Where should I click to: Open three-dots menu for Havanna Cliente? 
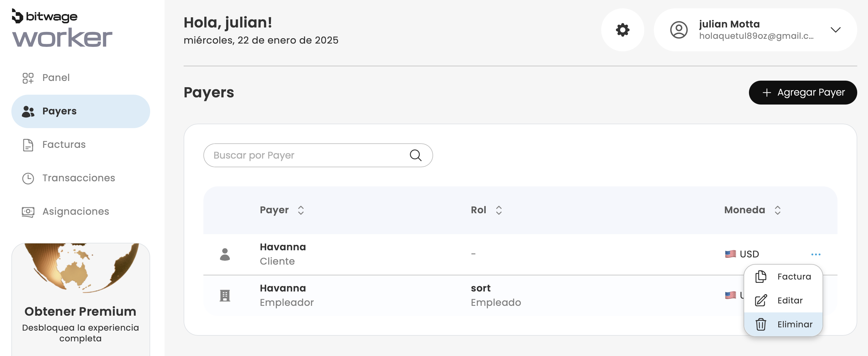(x=815, y=254)
